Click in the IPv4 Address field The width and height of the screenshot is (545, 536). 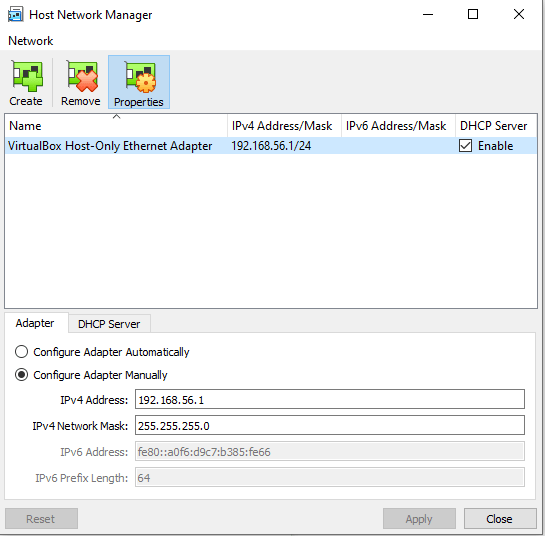click(330, 399)
